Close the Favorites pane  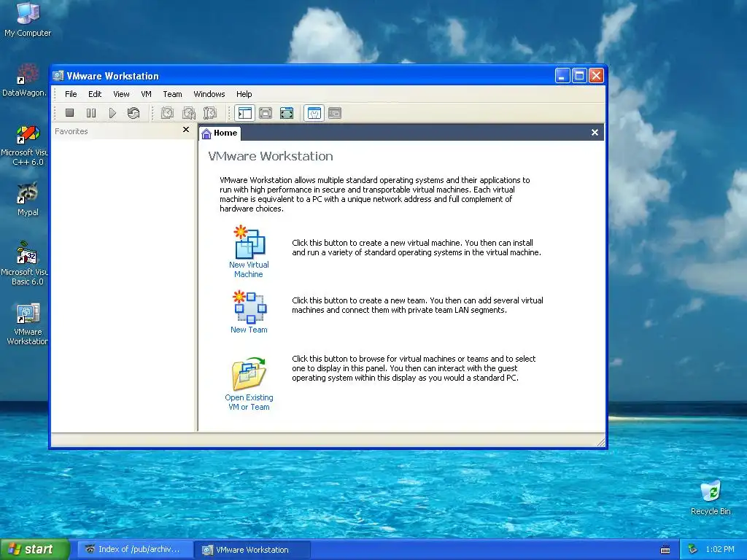(x=186, y=130)
